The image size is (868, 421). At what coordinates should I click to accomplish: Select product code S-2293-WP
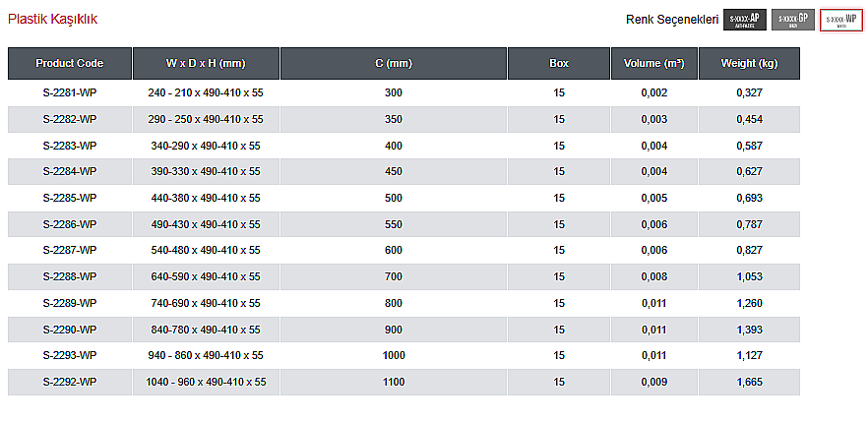point(70,355)
